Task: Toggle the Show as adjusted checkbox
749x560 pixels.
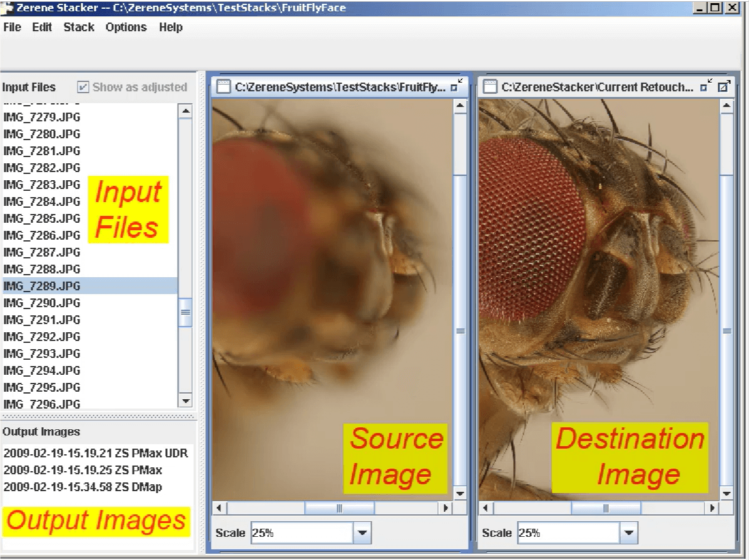Action: [83, 87]
